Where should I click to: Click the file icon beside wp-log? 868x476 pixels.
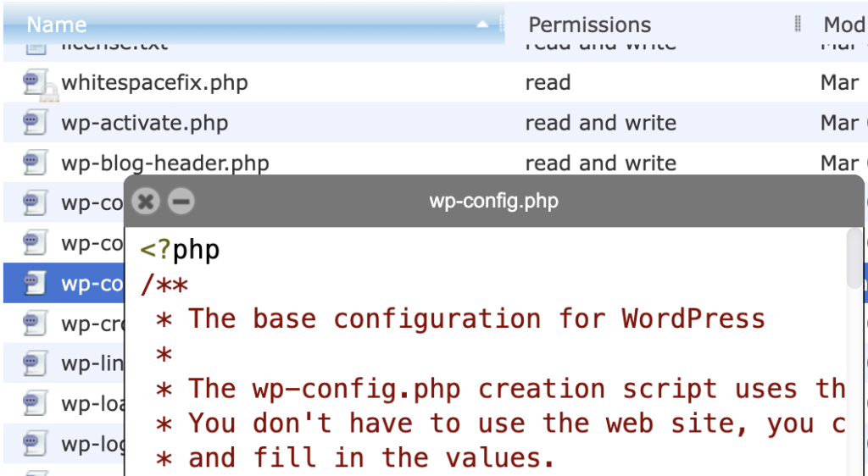point(36,444)
